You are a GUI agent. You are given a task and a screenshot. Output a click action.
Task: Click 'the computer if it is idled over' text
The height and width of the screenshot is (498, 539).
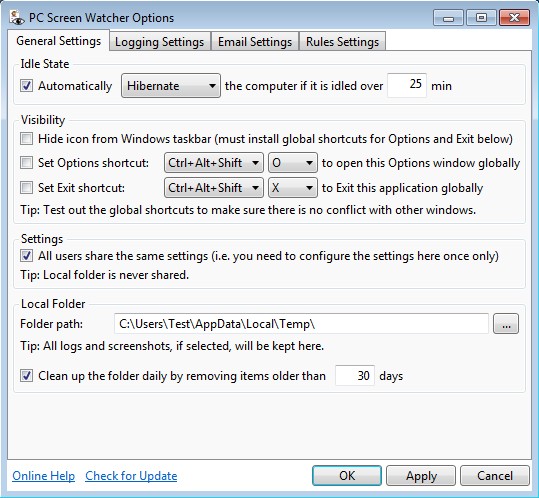click(304, 86)
